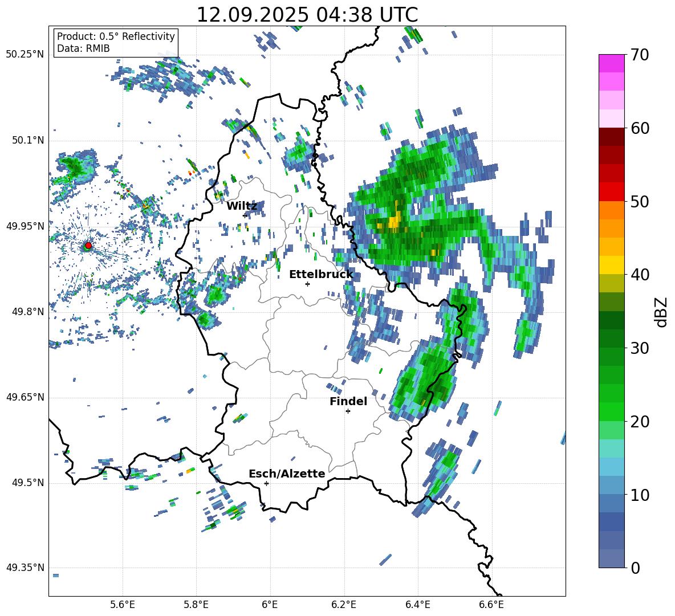Select the Wiltz city label
This screenshot has height=616, width=675.
click(242, 206)
